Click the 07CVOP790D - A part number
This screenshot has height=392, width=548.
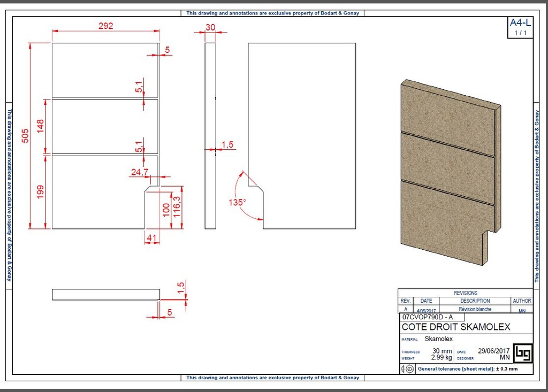(x=428, y=317)
